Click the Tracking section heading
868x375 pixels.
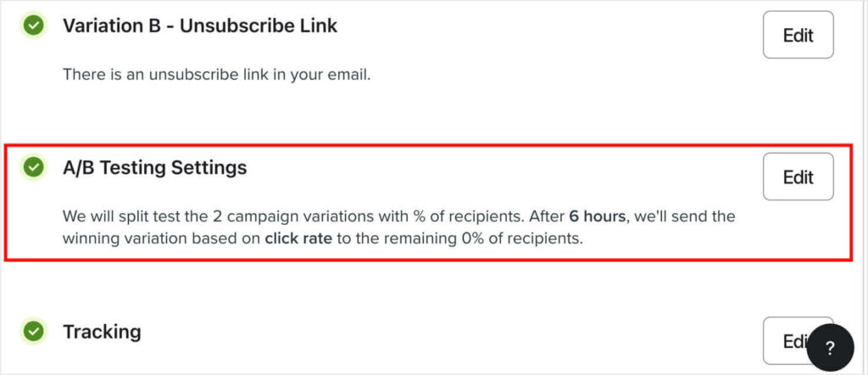[x=102, y=332]
